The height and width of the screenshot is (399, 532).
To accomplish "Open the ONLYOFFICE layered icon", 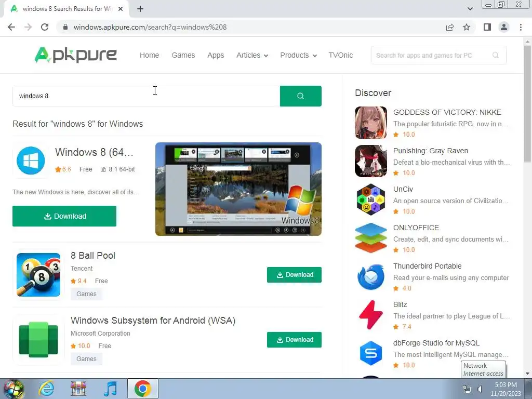I will click(371, 238).
